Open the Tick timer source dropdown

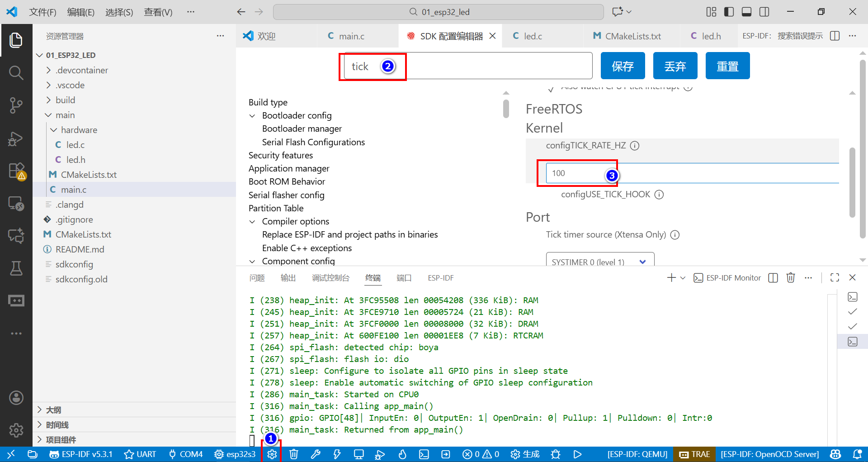(600, 260)
